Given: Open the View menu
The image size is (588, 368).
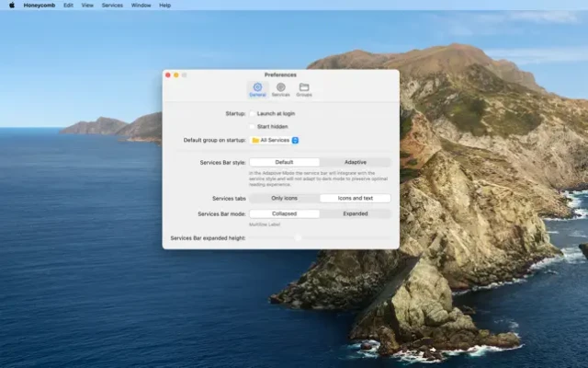Looking at the screenshot, I should [x=87, y=5].
